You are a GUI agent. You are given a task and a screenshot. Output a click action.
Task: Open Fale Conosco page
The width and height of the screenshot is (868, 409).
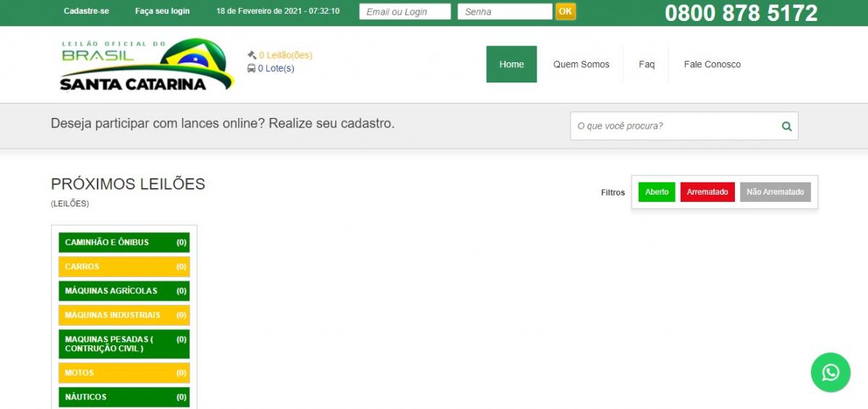(712, 64)
